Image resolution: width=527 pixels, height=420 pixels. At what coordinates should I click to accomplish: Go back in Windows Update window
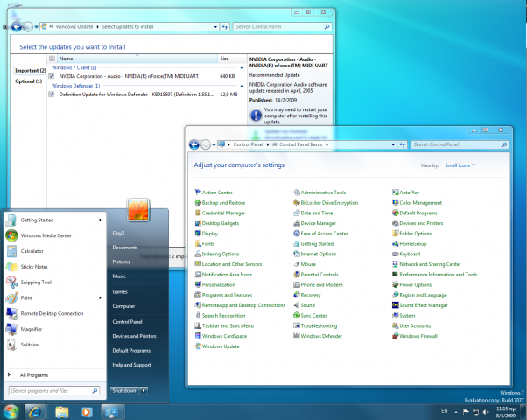(17, 27)
